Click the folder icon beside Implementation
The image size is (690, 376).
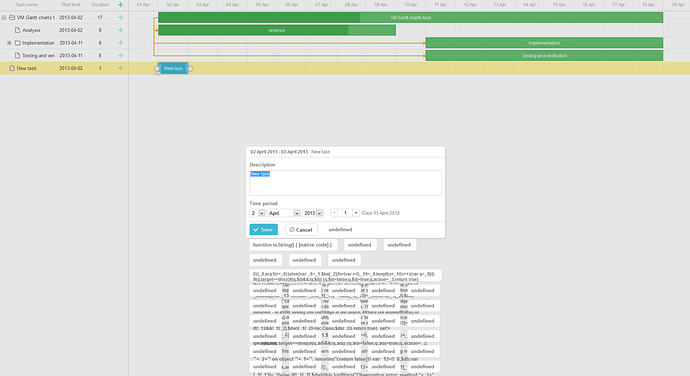click(18, 43)
